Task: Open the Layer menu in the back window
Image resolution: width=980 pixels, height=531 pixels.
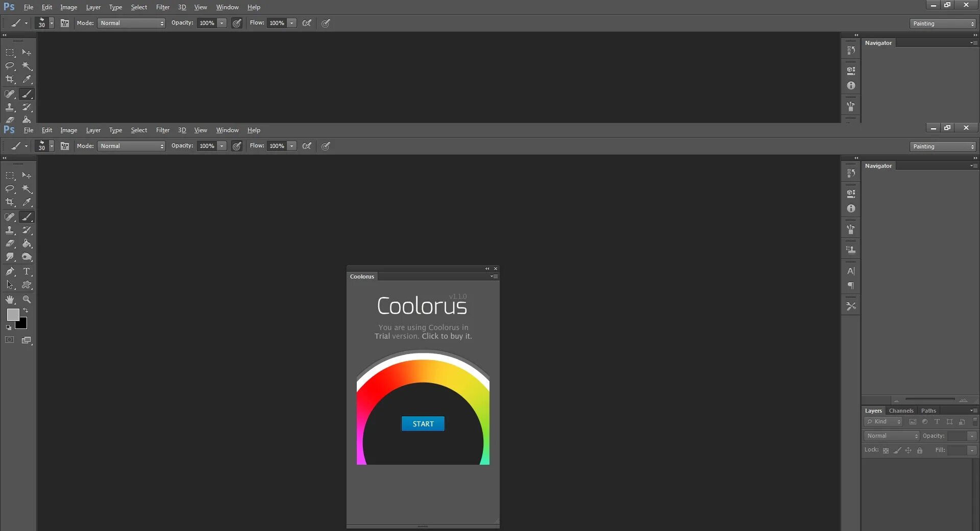Action: coord(93,7)
